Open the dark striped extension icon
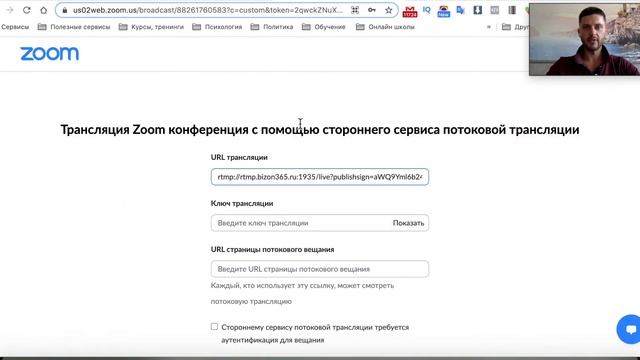 pos(512,10)
